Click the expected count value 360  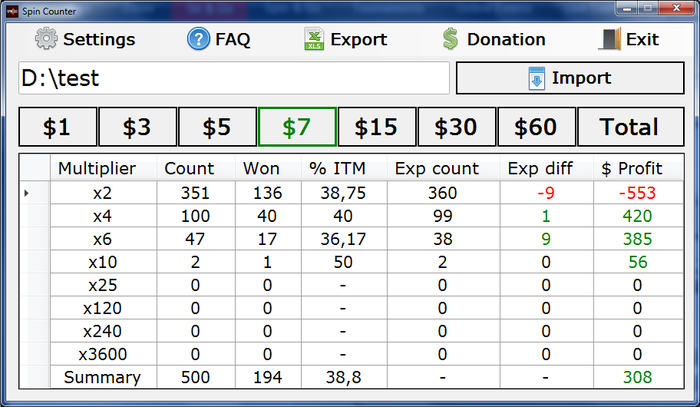(442, 193)
